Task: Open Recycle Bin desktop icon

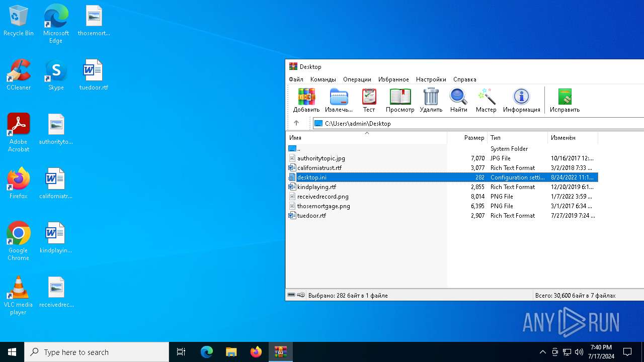Action: [19, 22]
